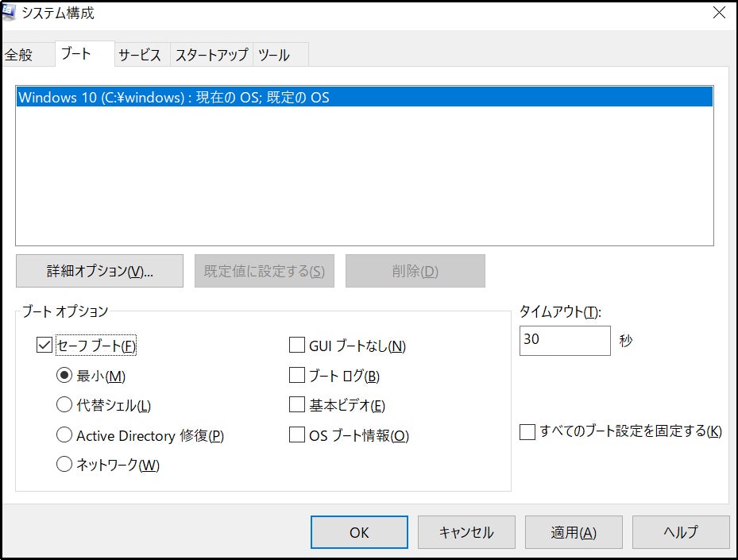The width and height of the screenshot is (738, 560).
Task: Go to the スタートアップ tab
Action: click(212, 55)
